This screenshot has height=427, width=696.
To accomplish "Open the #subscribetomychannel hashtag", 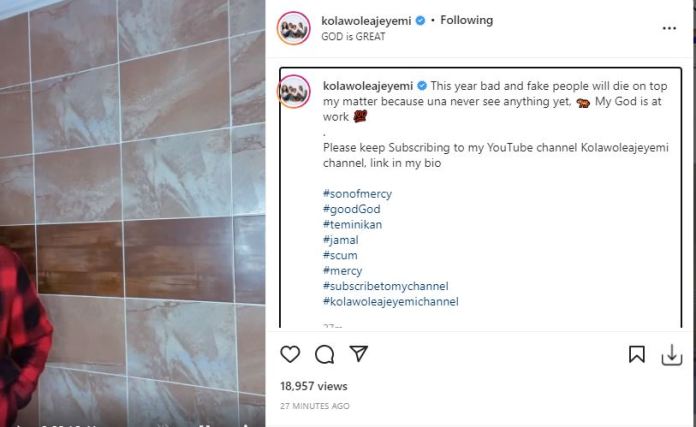I will click(x=385, y=286).
